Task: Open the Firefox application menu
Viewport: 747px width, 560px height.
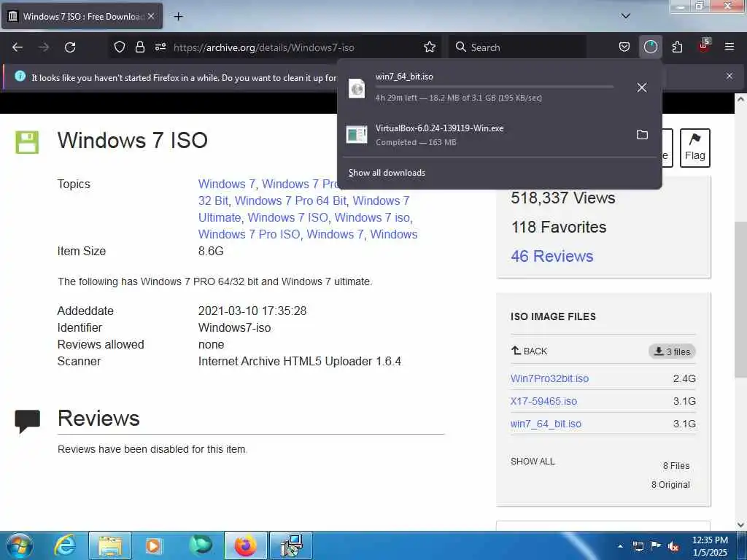Action: (x=729, y=47)
